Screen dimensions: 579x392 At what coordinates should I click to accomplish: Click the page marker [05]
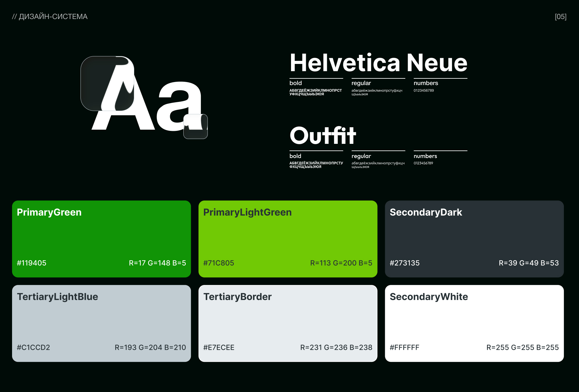pos(561,17)
